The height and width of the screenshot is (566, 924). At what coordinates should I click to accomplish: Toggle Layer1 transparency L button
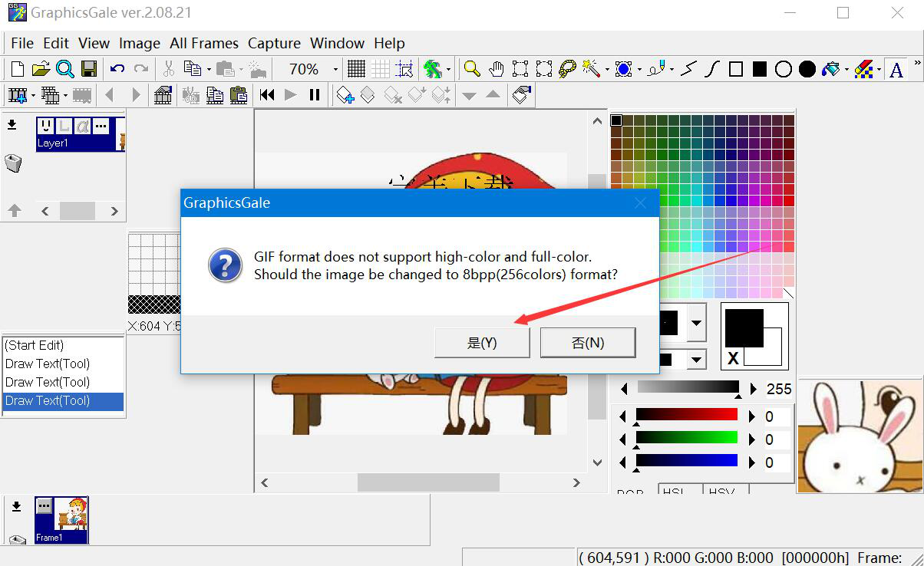pos(64,126)
